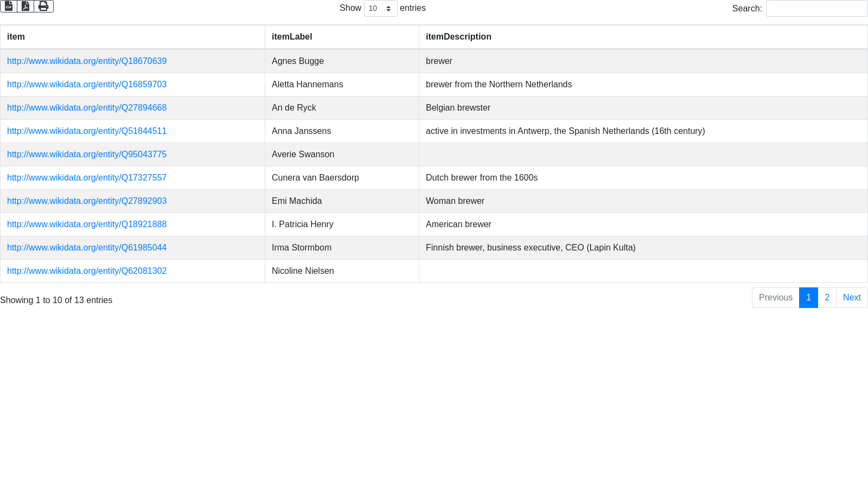The image size is (868, 488).
Task: Visit the Averie Swanson Q95043775 link
Action: [x=87, y=155]
